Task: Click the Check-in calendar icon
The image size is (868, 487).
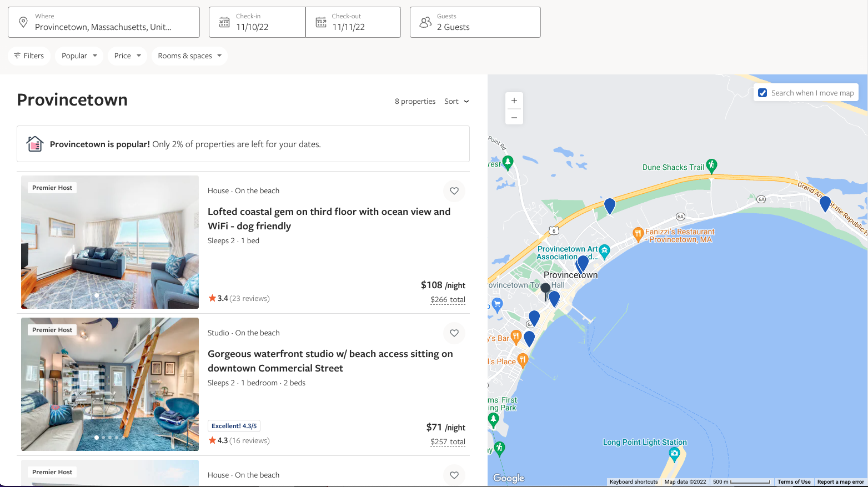Action: (x=225, y=22)
